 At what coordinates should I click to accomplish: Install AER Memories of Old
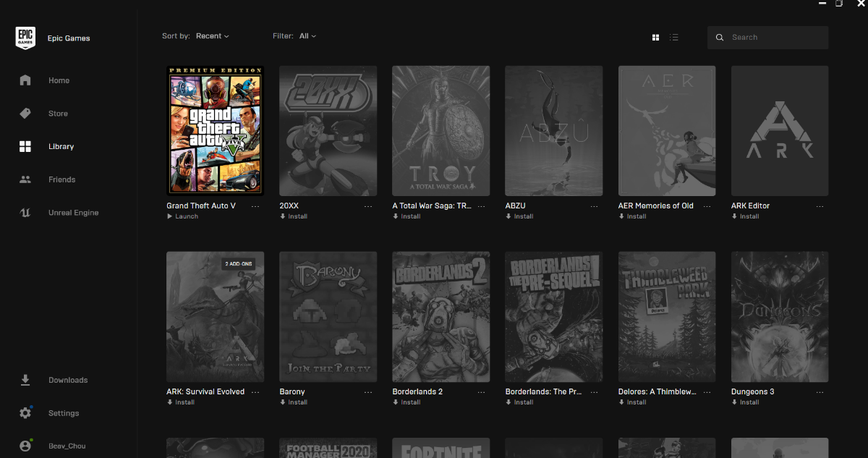(x=632, y=216)
